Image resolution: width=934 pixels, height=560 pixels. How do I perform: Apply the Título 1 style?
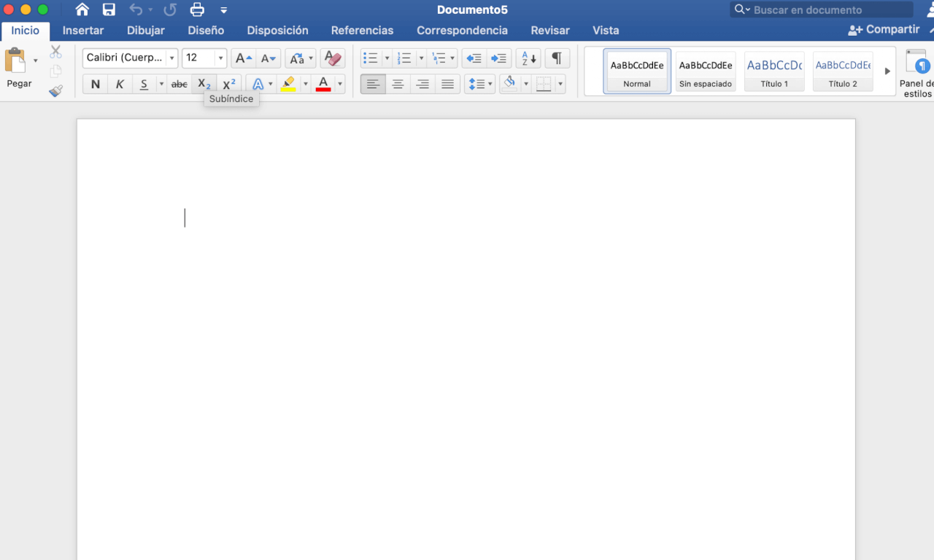(774, 71)
